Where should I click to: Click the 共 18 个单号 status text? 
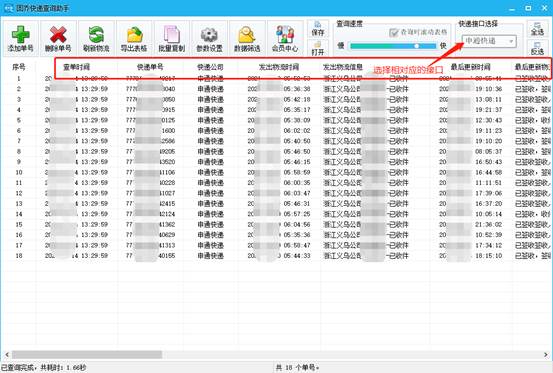[298, 368]
